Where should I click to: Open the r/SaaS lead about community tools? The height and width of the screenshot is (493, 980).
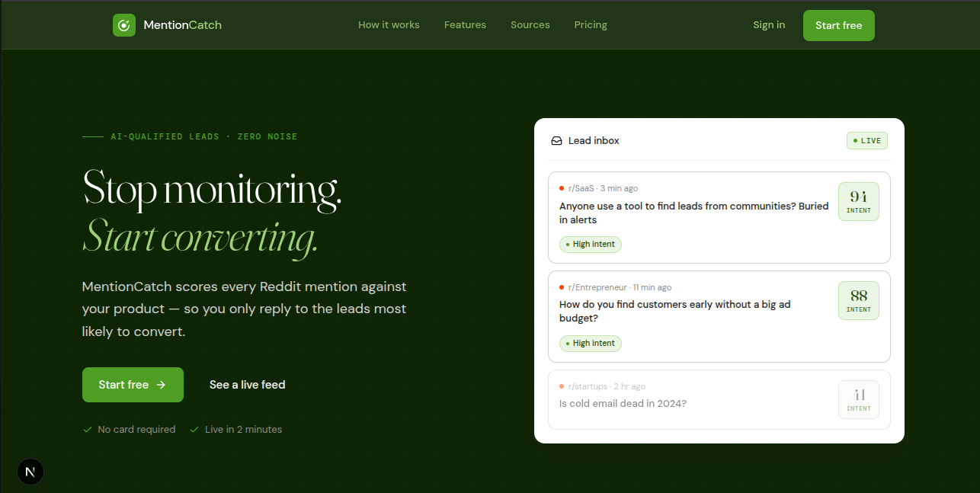[719, 217]
